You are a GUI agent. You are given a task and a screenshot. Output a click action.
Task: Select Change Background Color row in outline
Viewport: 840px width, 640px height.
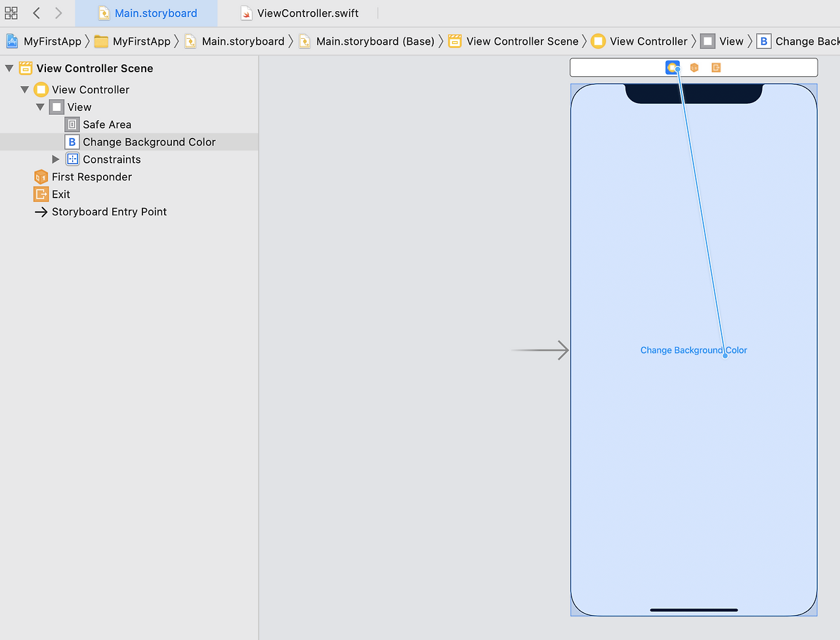click(x=129, y=142)
